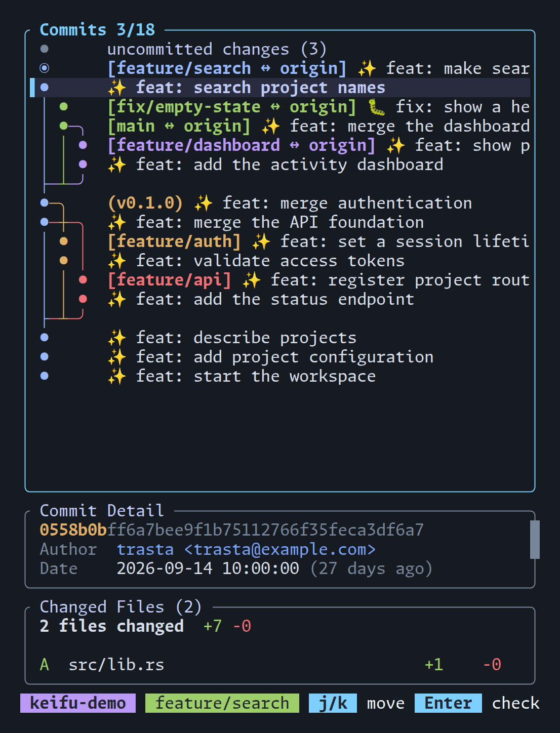Click the orange graph node on feature/auth row
Screen dimensions: 560x733
(x=64, y=241)
